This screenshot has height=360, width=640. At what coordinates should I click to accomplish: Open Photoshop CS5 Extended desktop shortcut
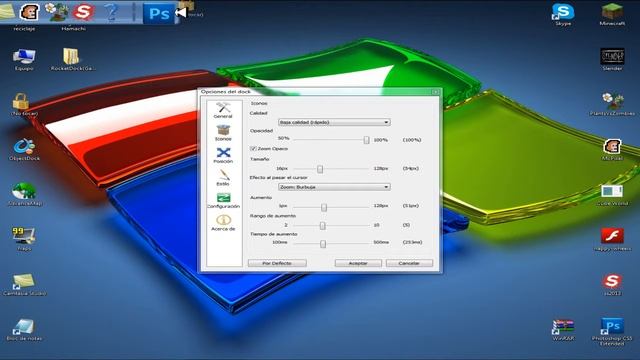tap(612, 332)
